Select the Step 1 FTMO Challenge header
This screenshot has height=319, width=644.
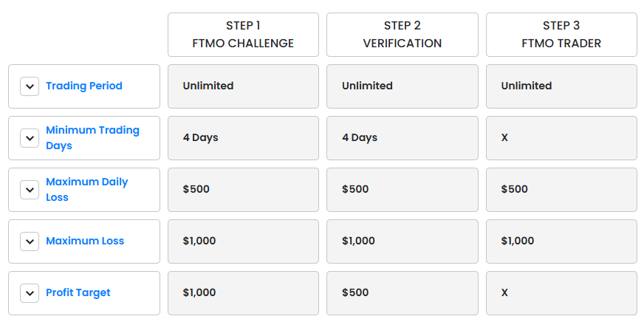click(x=243, y=35)
